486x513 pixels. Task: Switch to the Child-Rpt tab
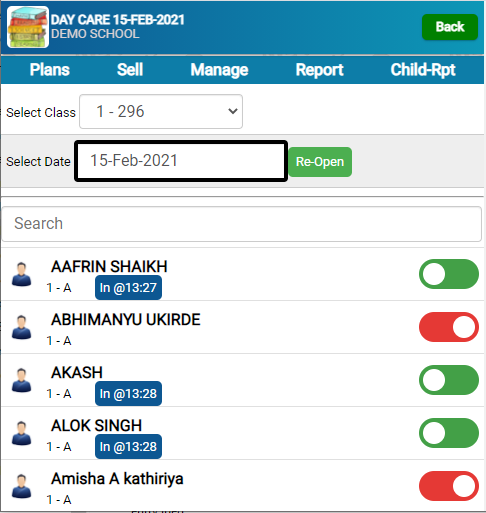[423, 70]
